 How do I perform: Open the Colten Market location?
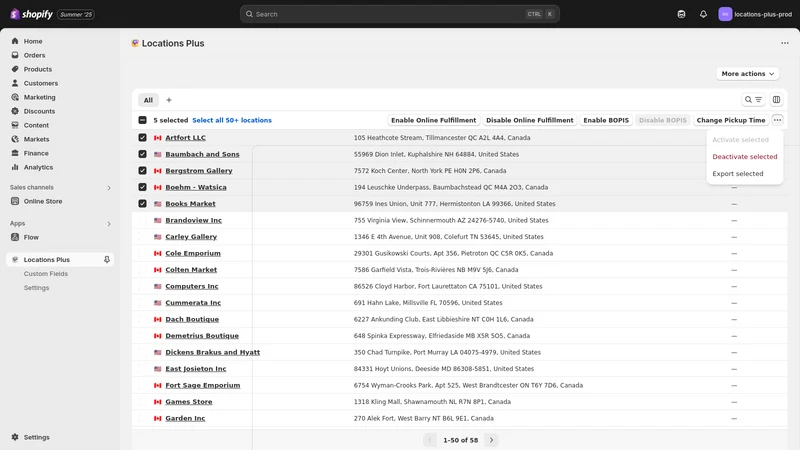(191, 270)
